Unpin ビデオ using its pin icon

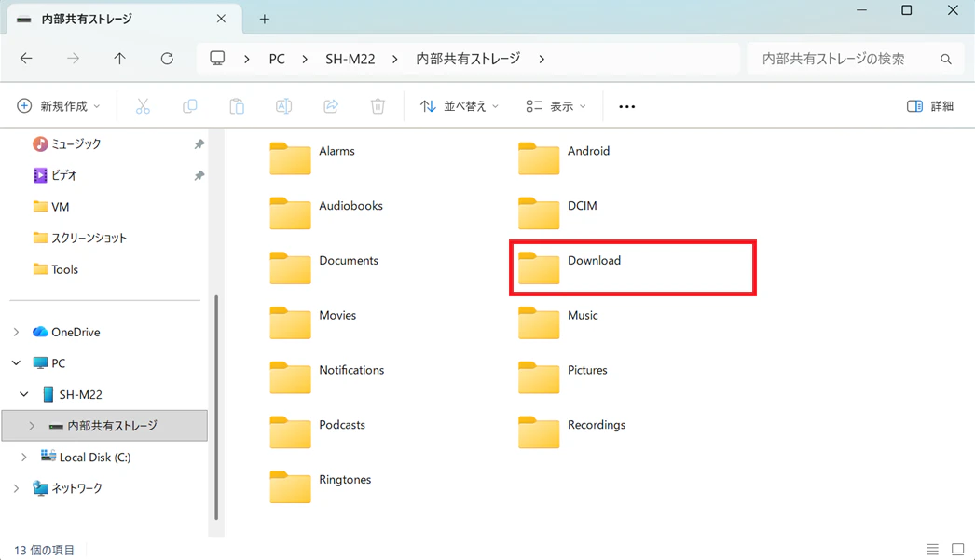pos(199,175)
